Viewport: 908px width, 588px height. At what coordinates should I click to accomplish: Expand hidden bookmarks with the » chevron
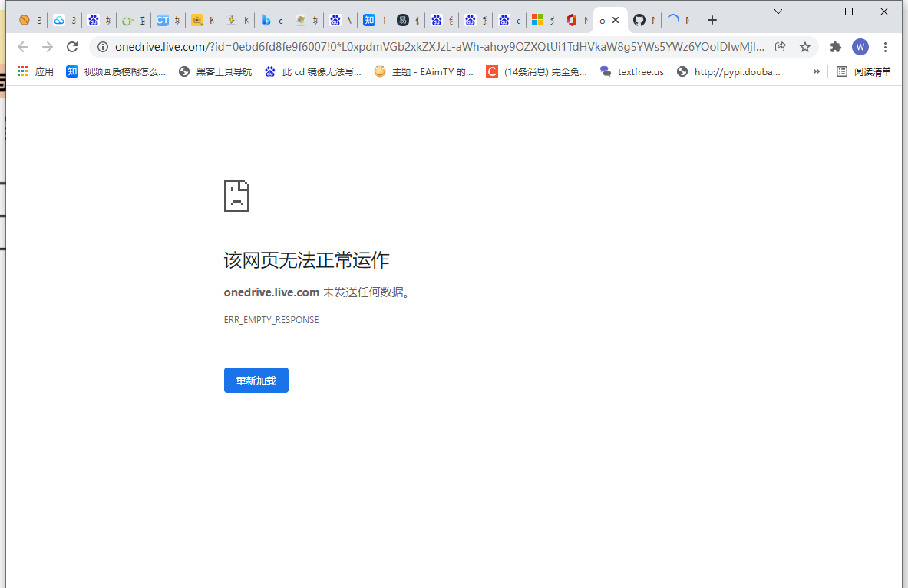coord(817,71)
